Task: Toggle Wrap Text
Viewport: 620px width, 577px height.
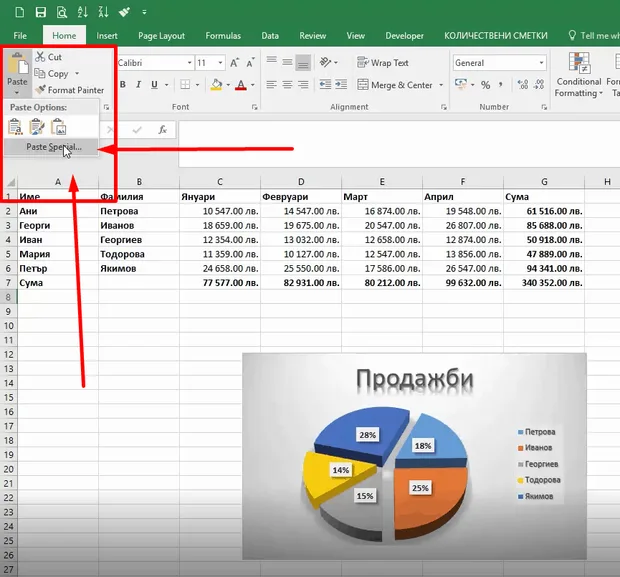Action: (383, 62)
